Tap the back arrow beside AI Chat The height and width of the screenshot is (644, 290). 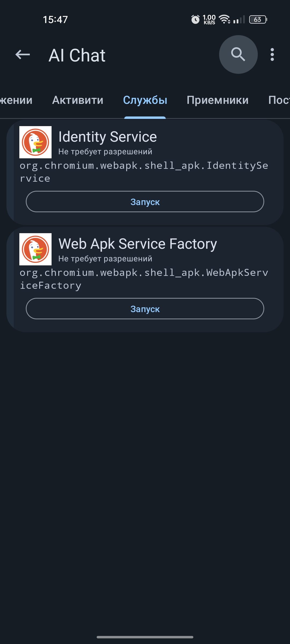point(23,55)
